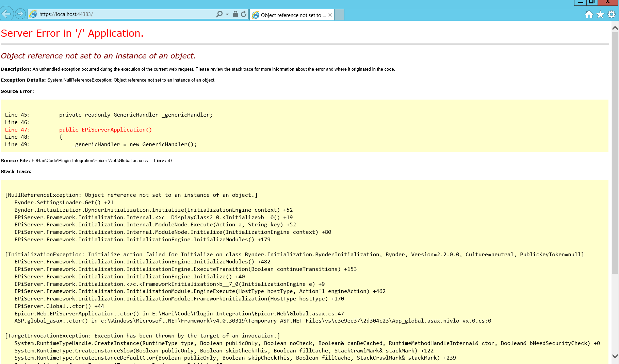Go back with the Back arrow button
619x364 pixels.
click(6, 14)
